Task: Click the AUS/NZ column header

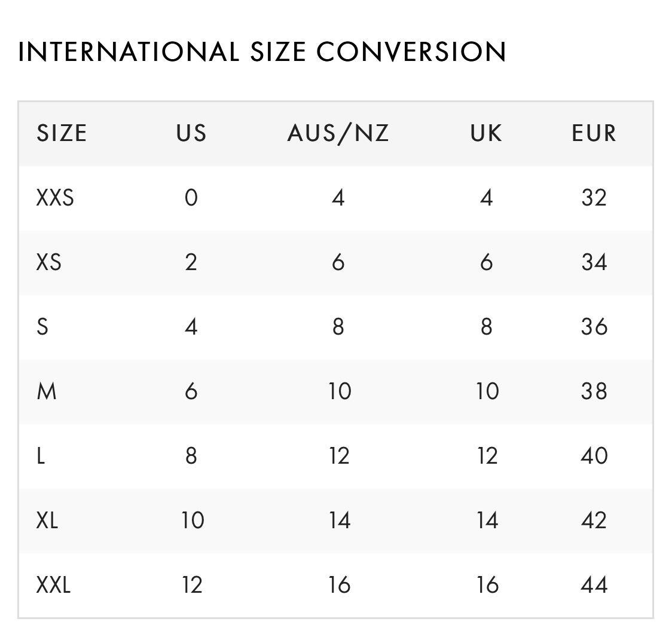Action: coord(338,133)
